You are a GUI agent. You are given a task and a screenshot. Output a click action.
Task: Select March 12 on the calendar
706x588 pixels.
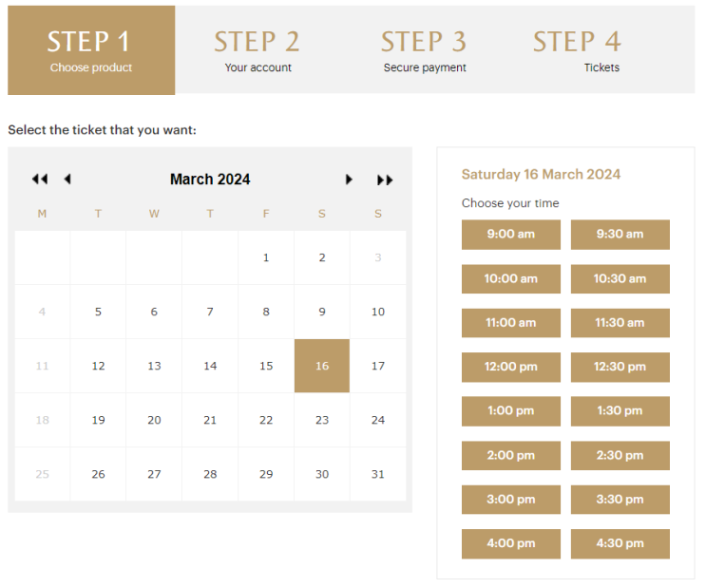98,366
